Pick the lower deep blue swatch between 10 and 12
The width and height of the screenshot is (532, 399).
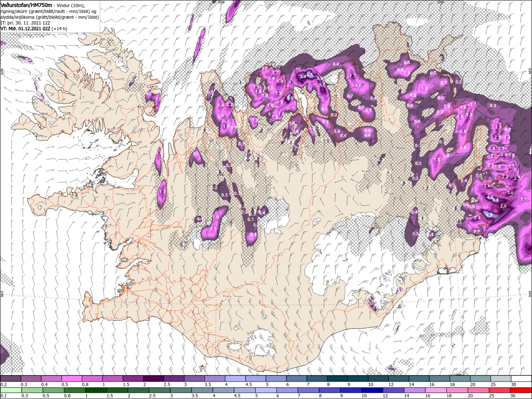coord(372,390)
